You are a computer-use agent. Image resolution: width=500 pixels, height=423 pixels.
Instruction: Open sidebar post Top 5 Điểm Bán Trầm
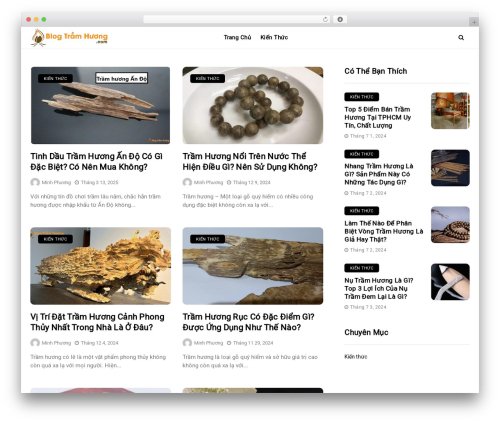378,117
